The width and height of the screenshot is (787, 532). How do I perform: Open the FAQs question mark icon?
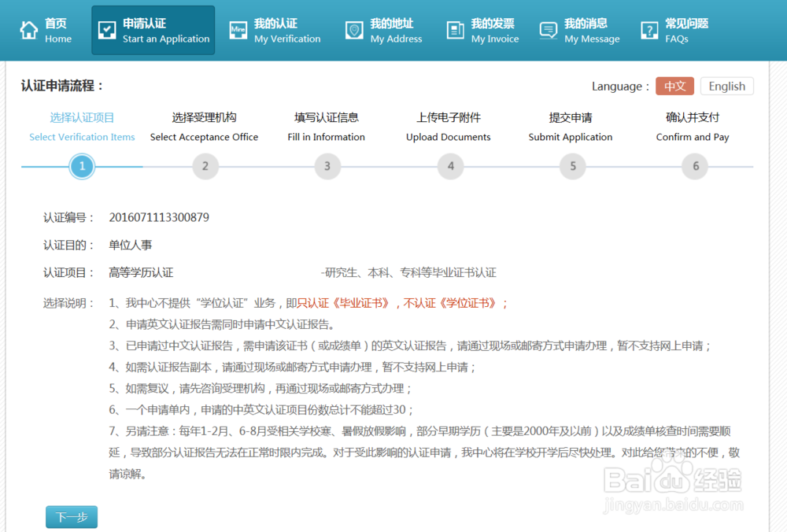point(648,29)
